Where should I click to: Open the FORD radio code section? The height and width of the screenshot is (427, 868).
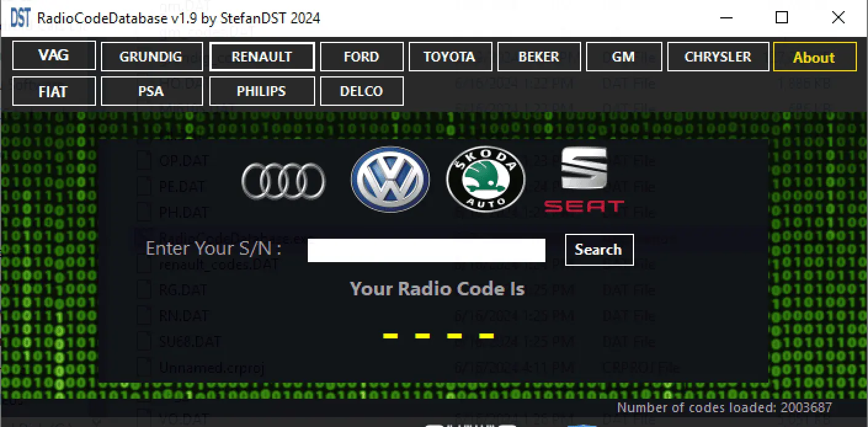362,57
